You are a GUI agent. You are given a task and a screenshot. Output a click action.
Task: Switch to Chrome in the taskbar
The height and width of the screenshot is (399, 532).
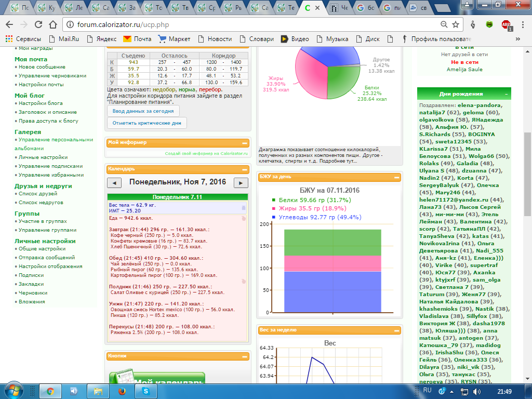(50, 392)
